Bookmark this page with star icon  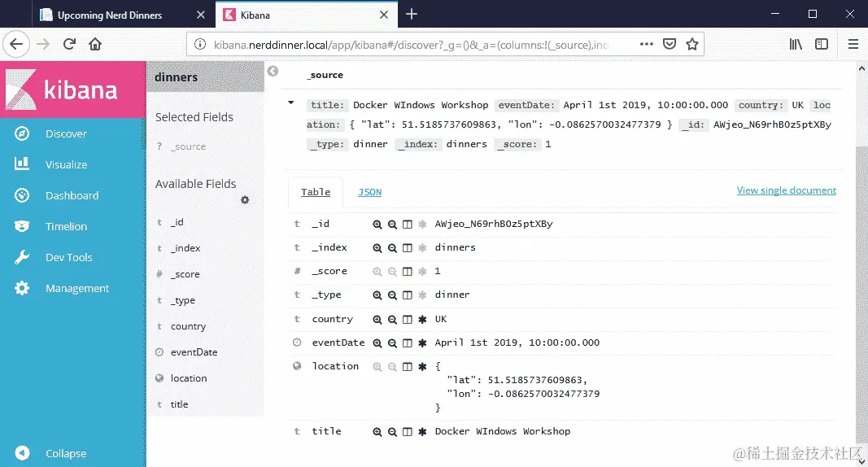click(x=692, y=44)
